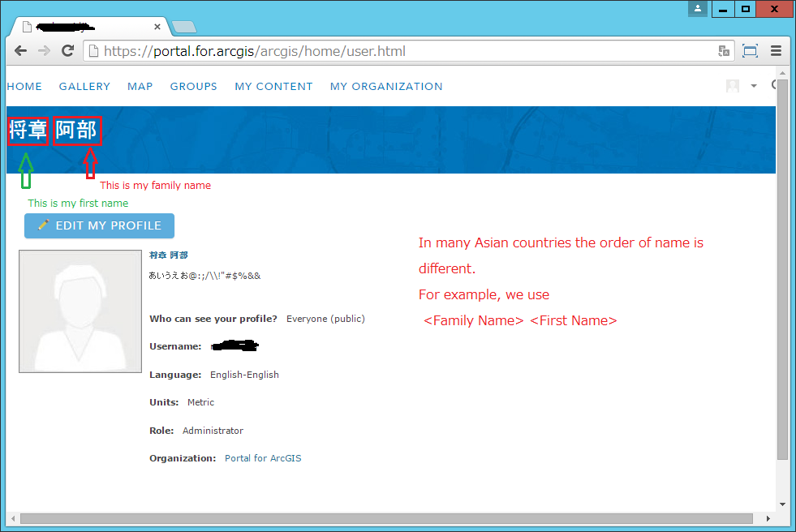The image size is (796, 532).
Task: Click the vertical scrollbar thumb
Action: click(x=782, y=268)
